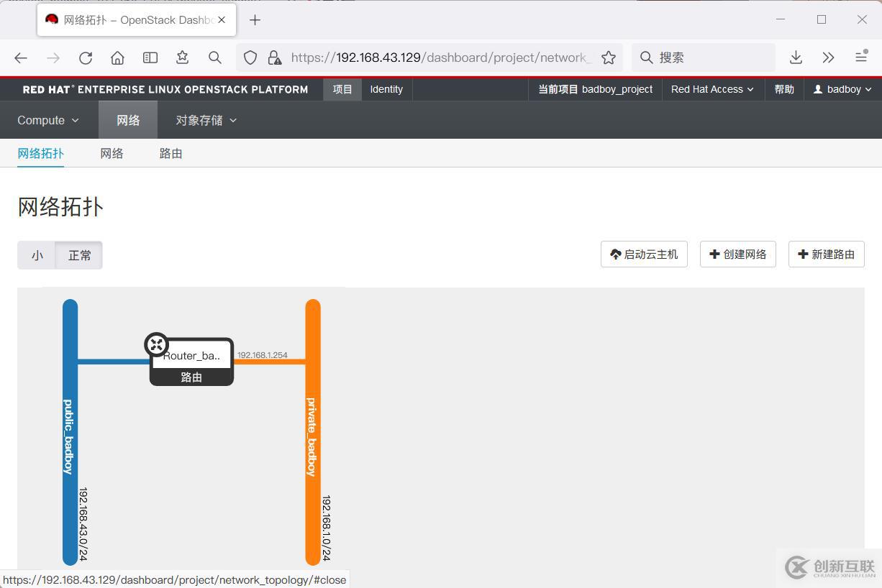Click the padlock site security icon

pos(274,58)
